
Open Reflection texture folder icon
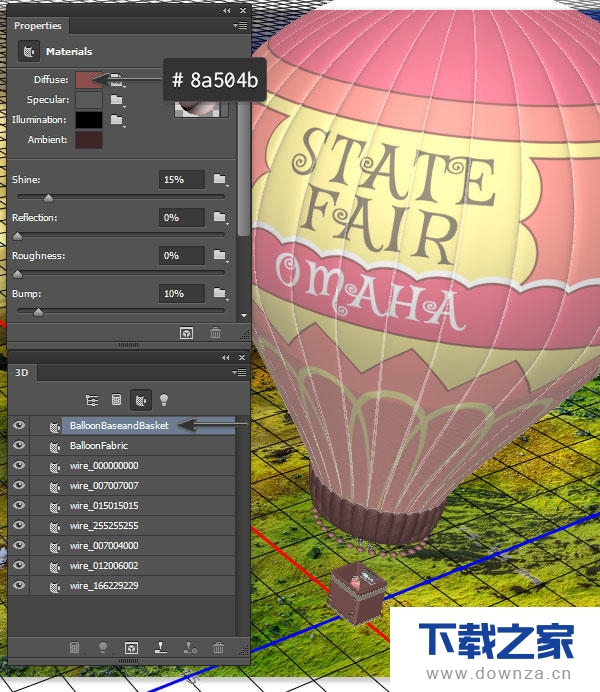[220, 217]
